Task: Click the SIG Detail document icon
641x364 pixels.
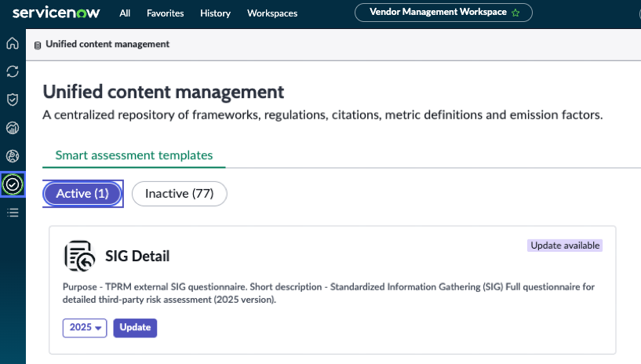Action: 79,257
